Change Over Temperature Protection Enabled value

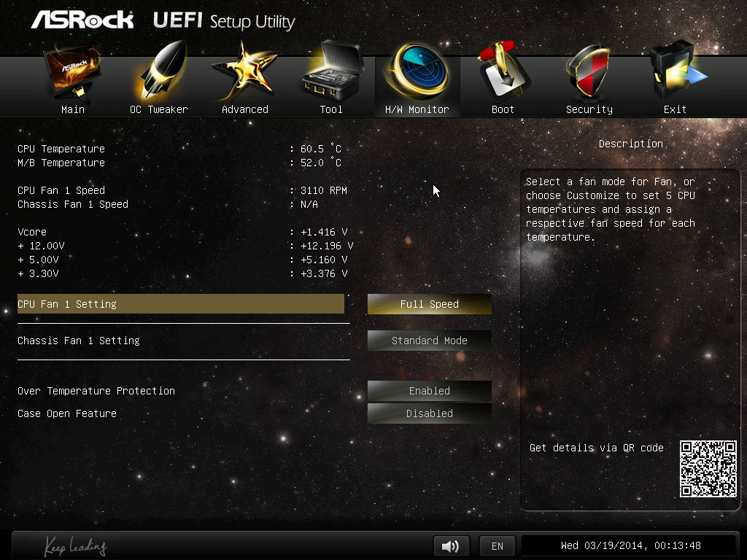(429, 391)
